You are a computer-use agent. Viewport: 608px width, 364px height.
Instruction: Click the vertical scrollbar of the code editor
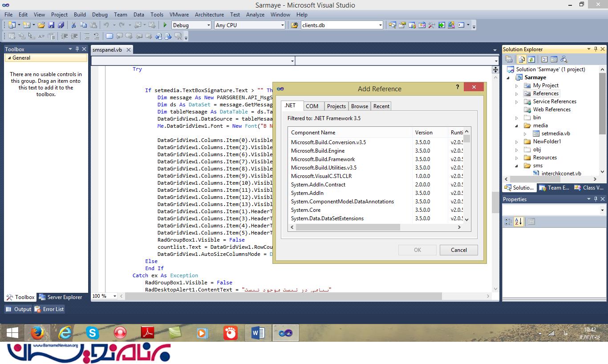pos(495,202)
